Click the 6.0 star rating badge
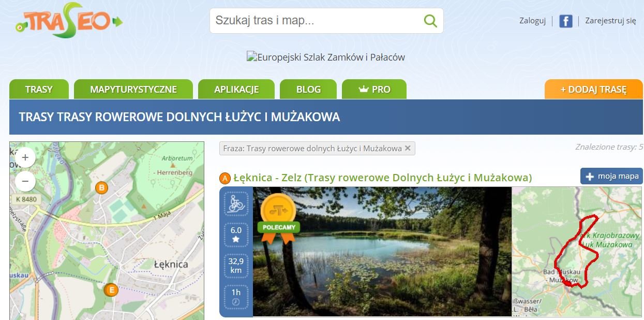The height and width of the screenshot is (320, 644). (236, 235)
